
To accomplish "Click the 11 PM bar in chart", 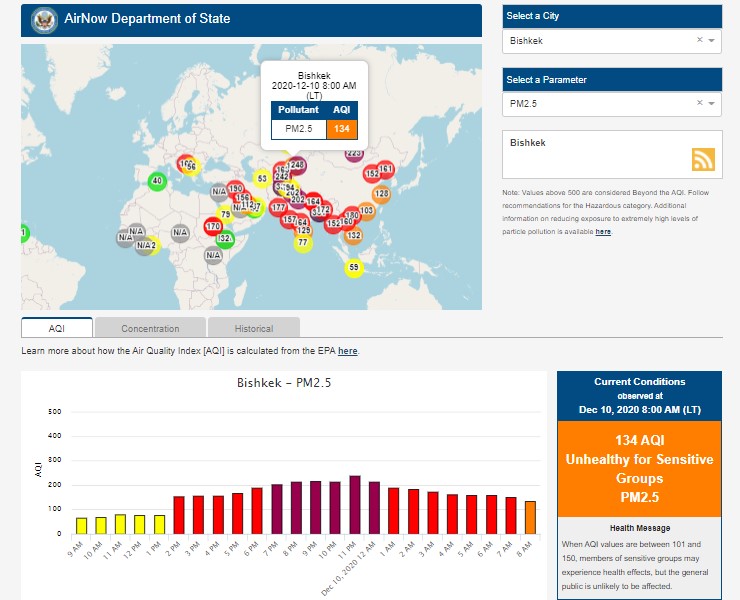I will 355,504.
